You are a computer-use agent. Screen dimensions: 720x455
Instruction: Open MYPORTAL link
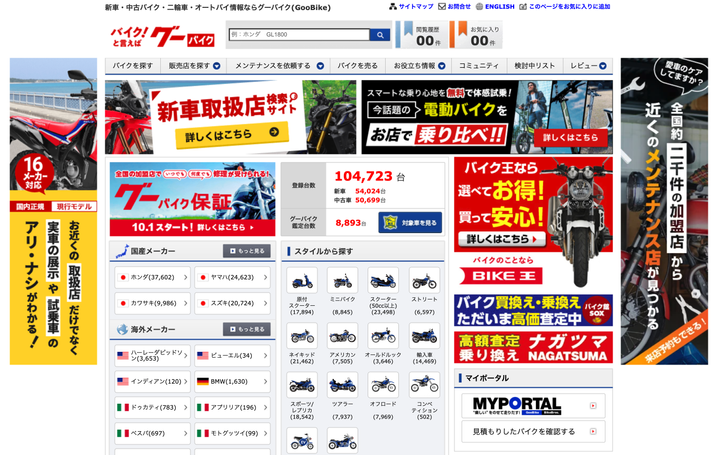(x=533, y=405)
